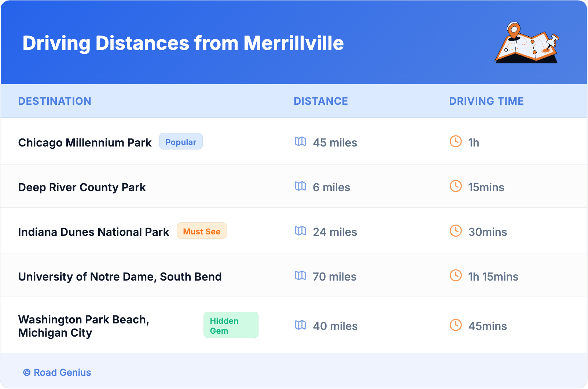Click the Popular badge

181,142
